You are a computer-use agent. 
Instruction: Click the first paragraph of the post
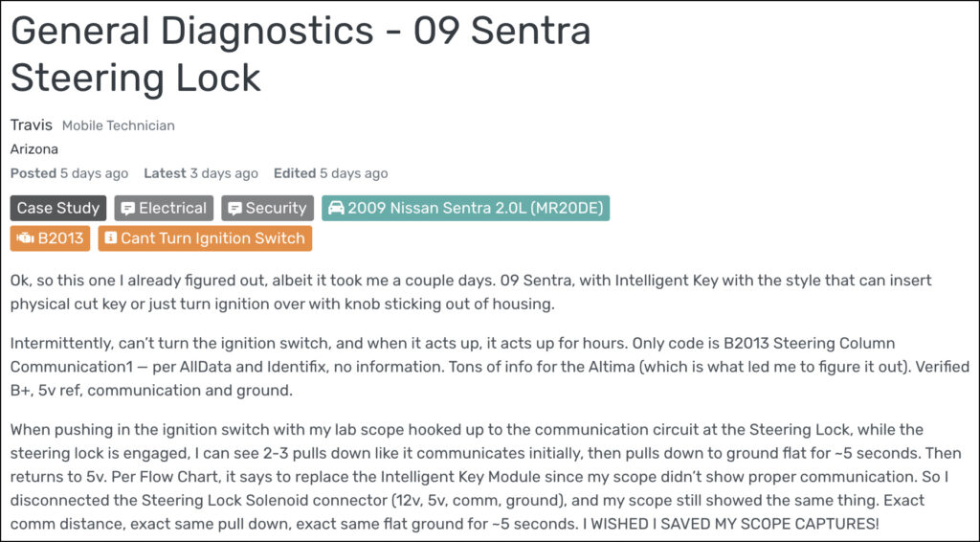pyautogui.click(x=471, y=292)
